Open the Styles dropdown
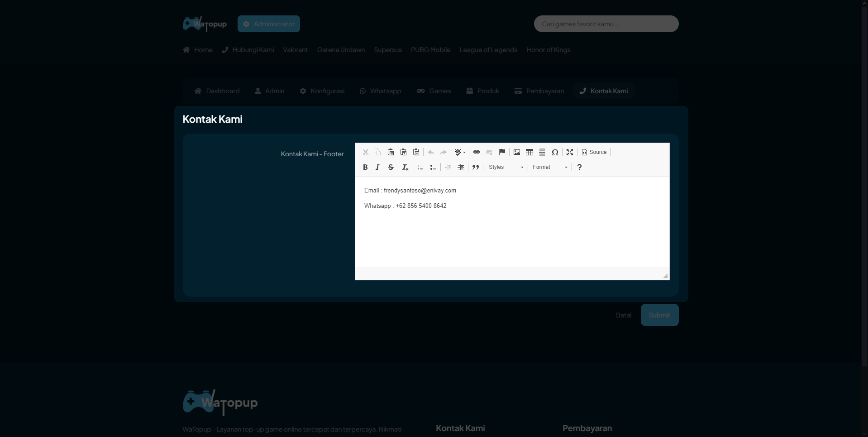Image resolution: width=868 pixels, height=437 pixels. coord(506,167)
